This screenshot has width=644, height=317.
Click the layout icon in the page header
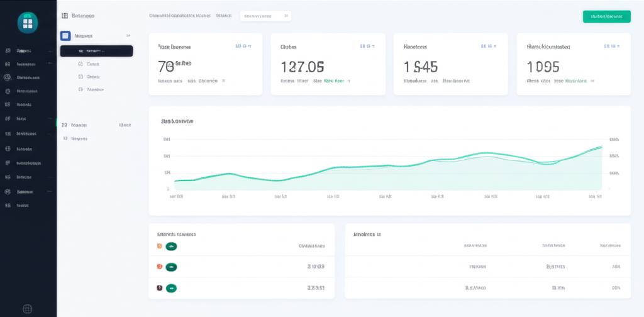65,16
